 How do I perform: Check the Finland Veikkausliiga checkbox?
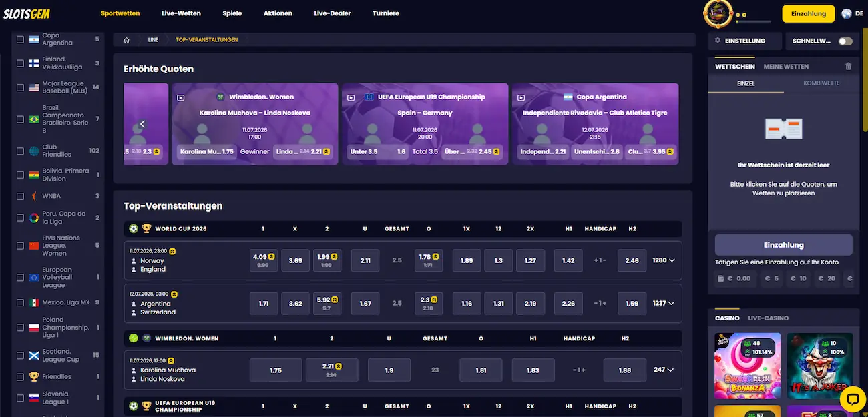[x=20, y=63]
